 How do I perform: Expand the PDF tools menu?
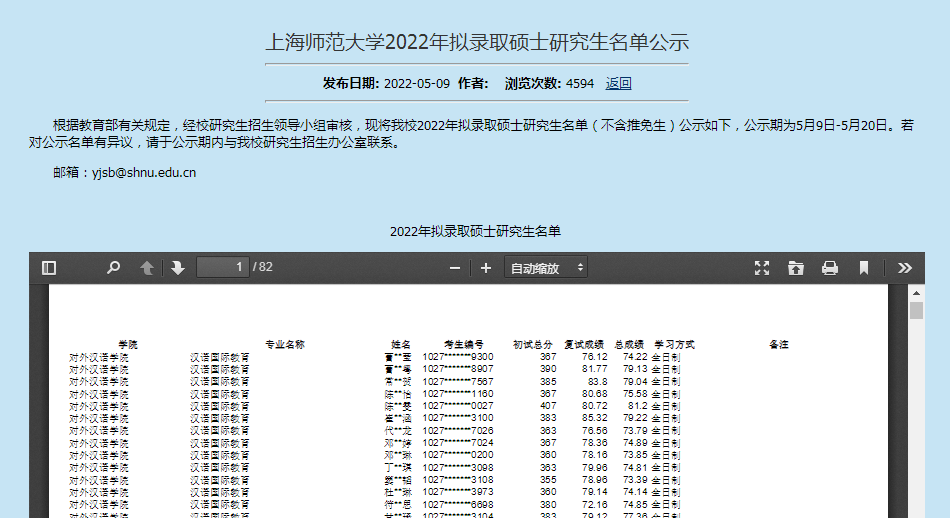pos(905,268)
